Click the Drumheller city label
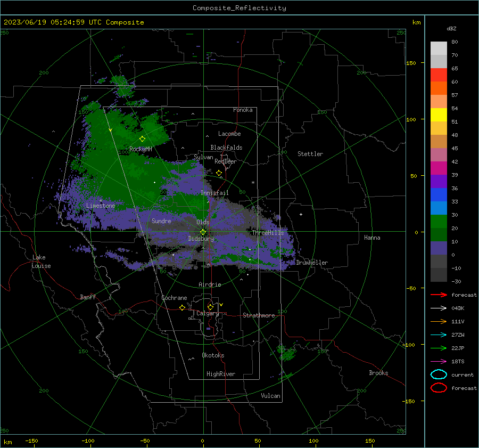The image size is (479, 448). (x=312, y=263)
